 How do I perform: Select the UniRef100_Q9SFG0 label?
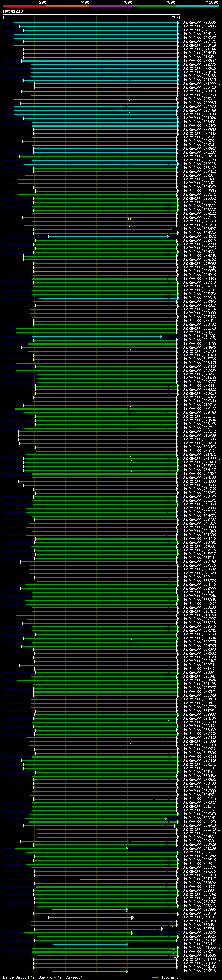(x=199, y=634)
